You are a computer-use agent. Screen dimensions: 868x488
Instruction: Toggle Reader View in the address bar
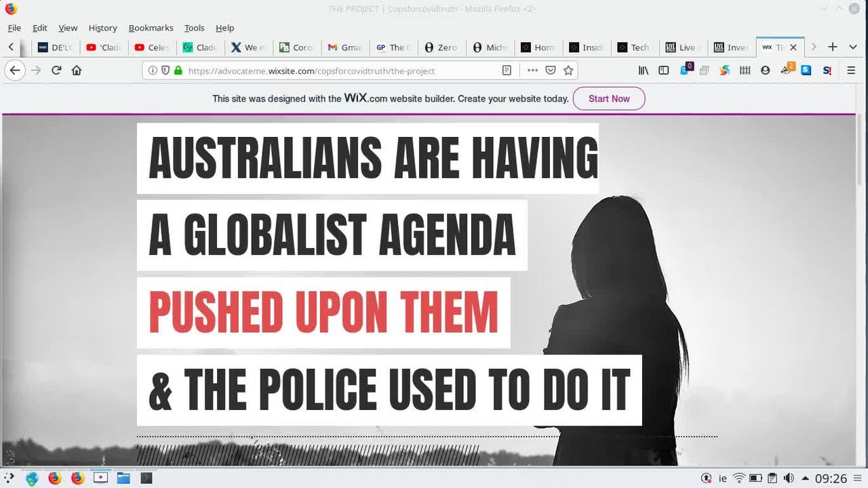(x=507, y=70)
